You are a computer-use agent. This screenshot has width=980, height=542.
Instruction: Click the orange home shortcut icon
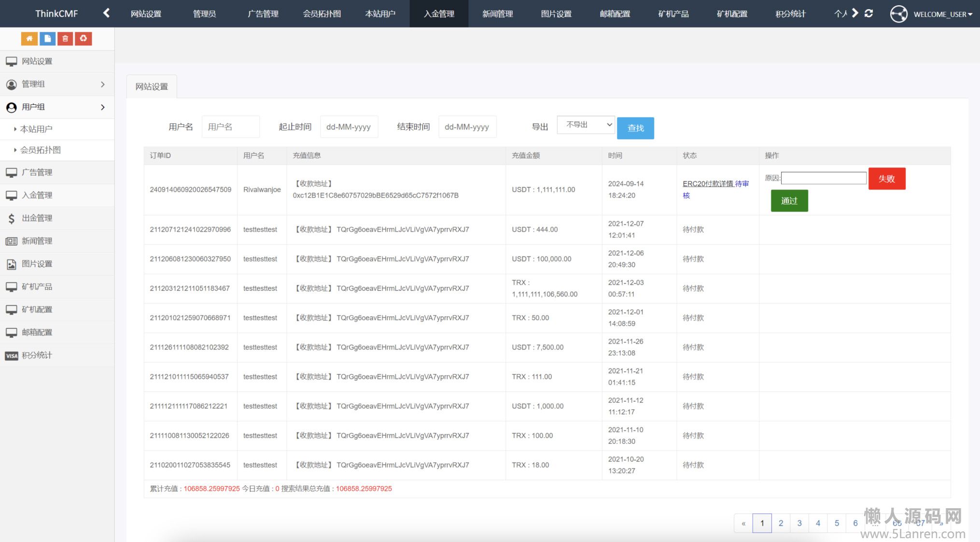pyautogui.click(x=29, y=39)
